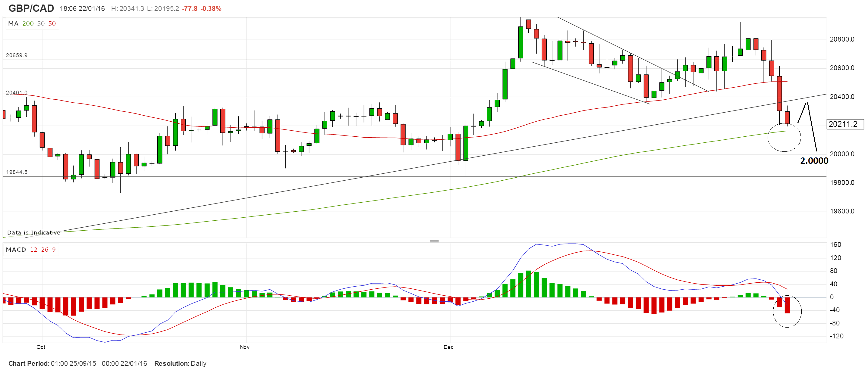
Task: Click the grey 50 MA period value
Action: coord(41,23)
